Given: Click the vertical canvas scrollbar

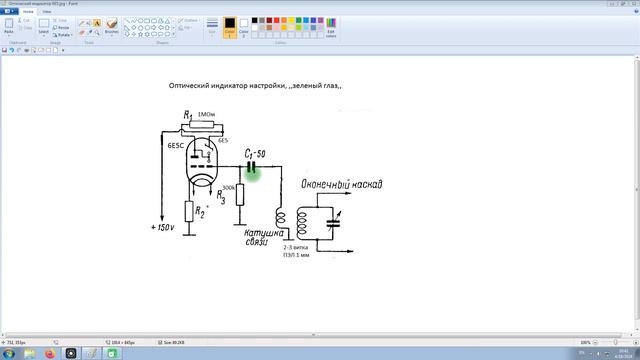Looking at the screenshot, I should (x=637, y=190).
